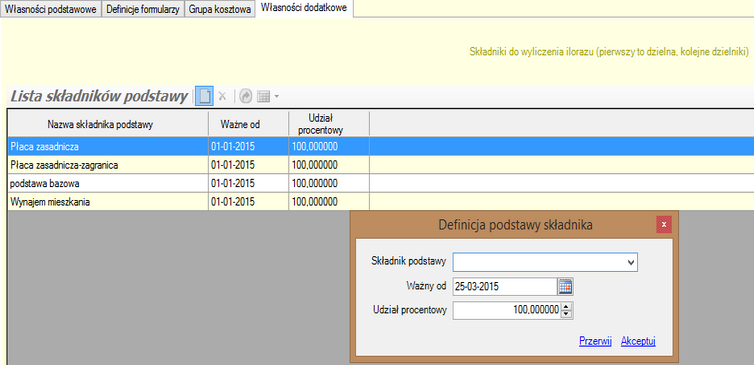Viewport: 754px width, 365px height.
Task: Switch to Definicje formularzy tab
Action: coord(143,10)
